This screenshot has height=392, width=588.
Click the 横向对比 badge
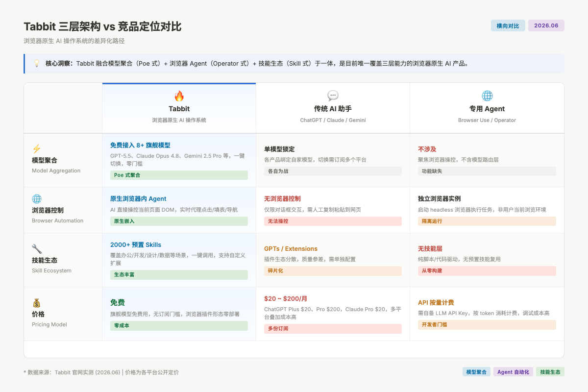click(508, 25)
